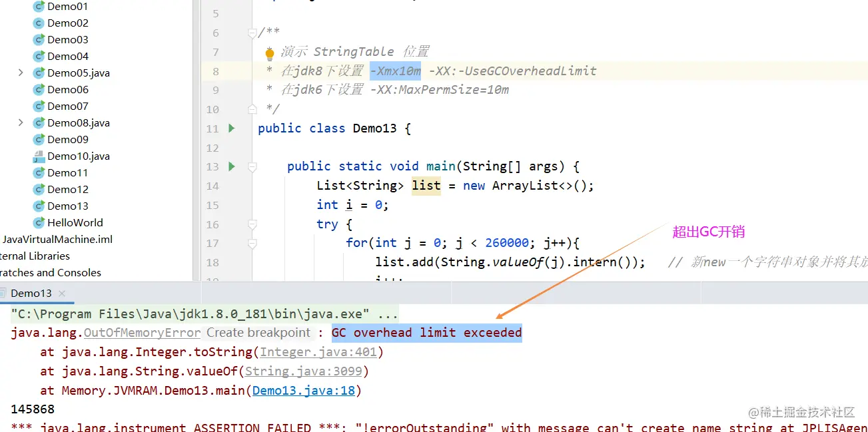
Task: Click the 'int i = 0;' statement
Action: pyautogui.click(x=352, y=205)
